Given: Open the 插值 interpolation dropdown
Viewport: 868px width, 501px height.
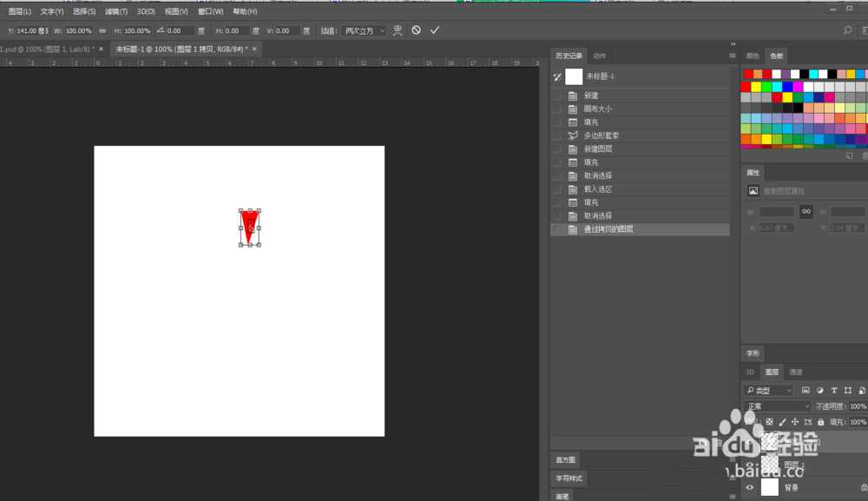Looking at the screenshot, I should point(364,30).
